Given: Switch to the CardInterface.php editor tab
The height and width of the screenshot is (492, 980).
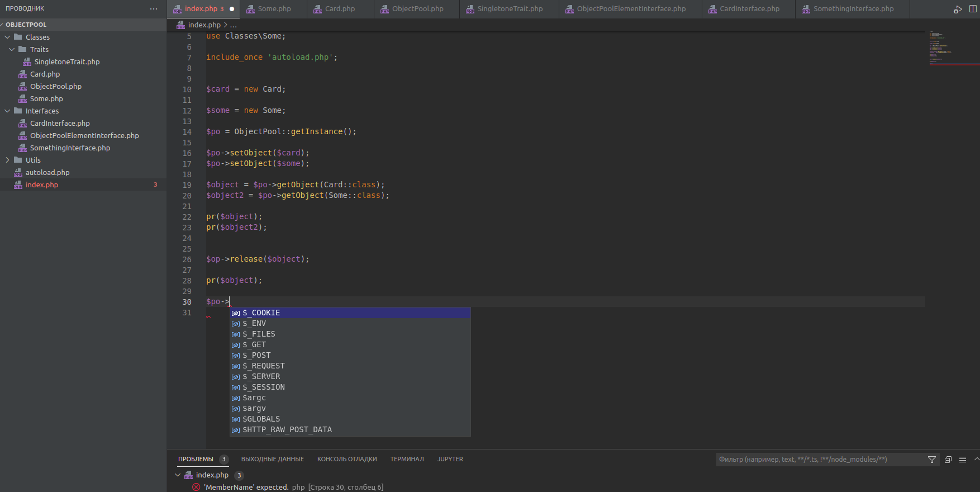Looking at the screenshot, I should (x=749, y=9).
